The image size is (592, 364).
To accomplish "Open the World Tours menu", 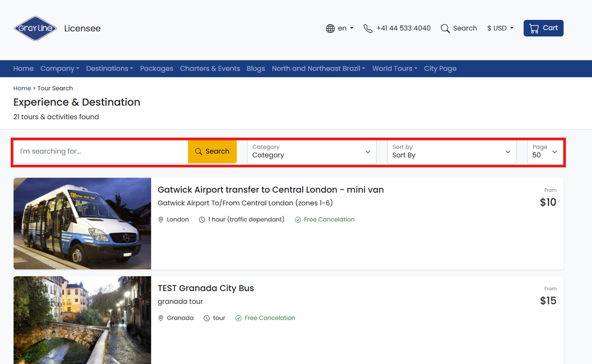I will pyautogui.click(x=395, y=68).
